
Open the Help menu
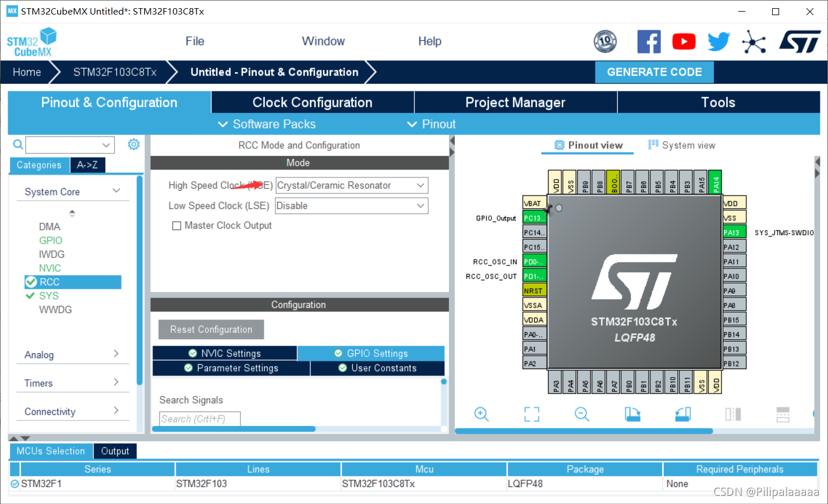[430, 41]
